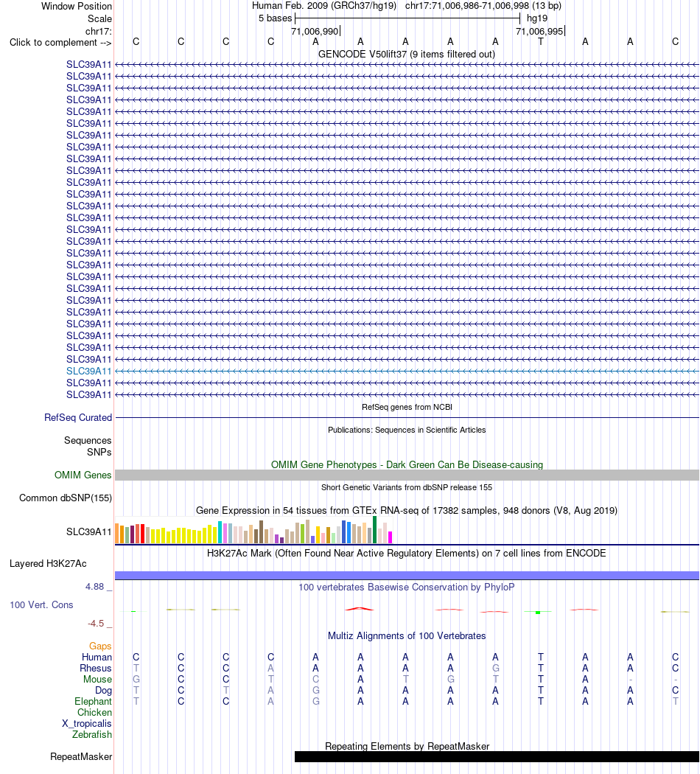The image size is (700, 774).
Task: Click the 4.88 PhyloP upper scale value
Action: (95, 587)
